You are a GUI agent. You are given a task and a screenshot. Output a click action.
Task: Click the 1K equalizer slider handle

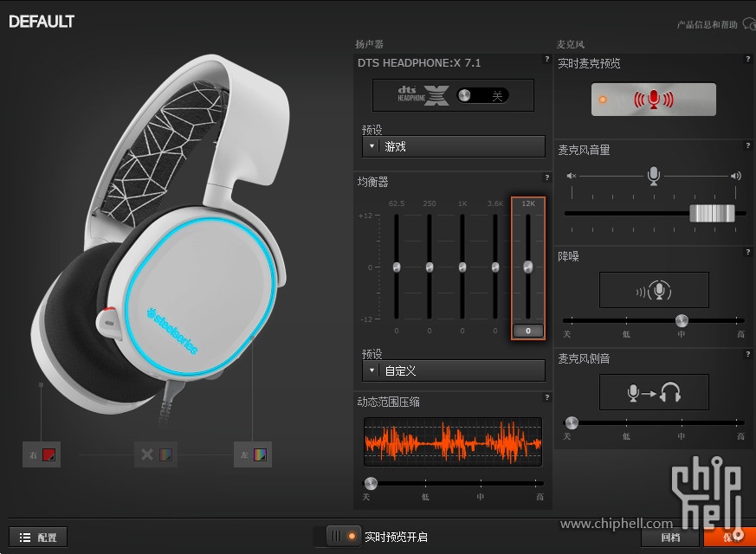462,267
